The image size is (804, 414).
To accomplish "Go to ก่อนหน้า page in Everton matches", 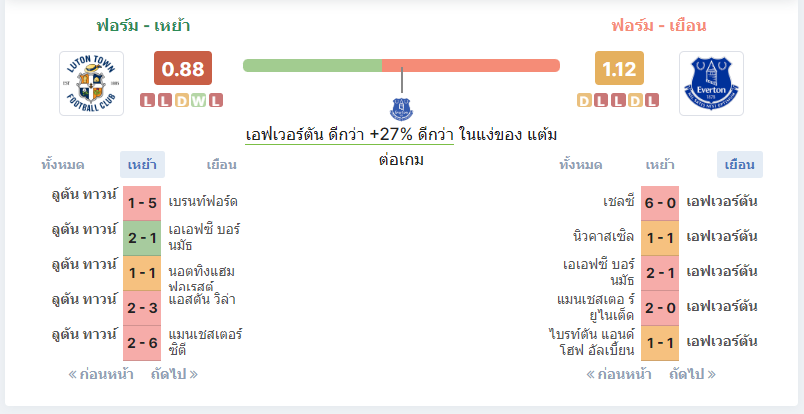I will click(x=618, y=374).
